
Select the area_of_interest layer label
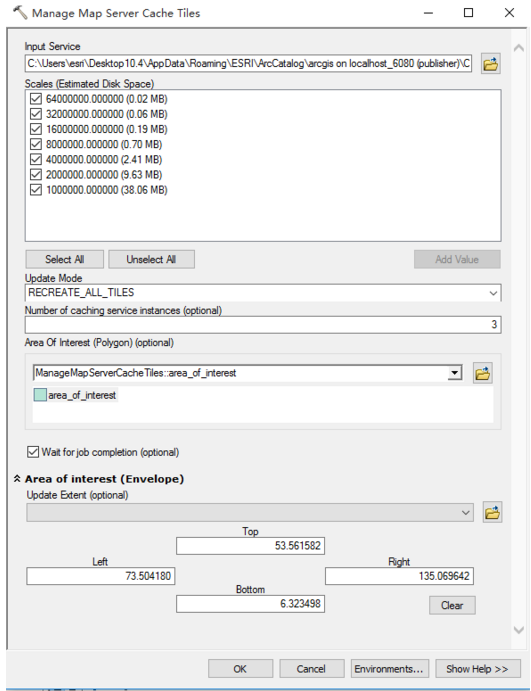(x=82, y=395)
